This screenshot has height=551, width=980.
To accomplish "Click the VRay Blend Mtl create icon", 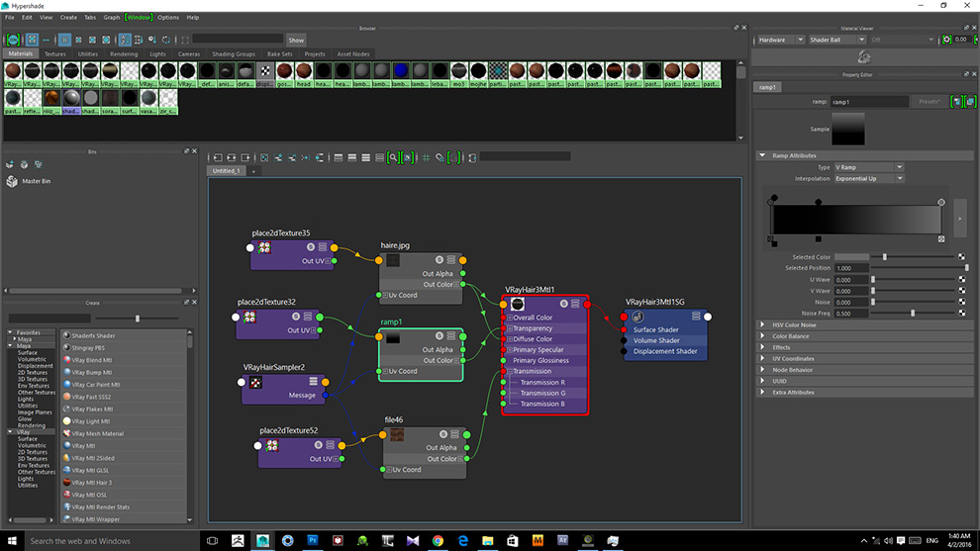I will (x=65, y=360).
